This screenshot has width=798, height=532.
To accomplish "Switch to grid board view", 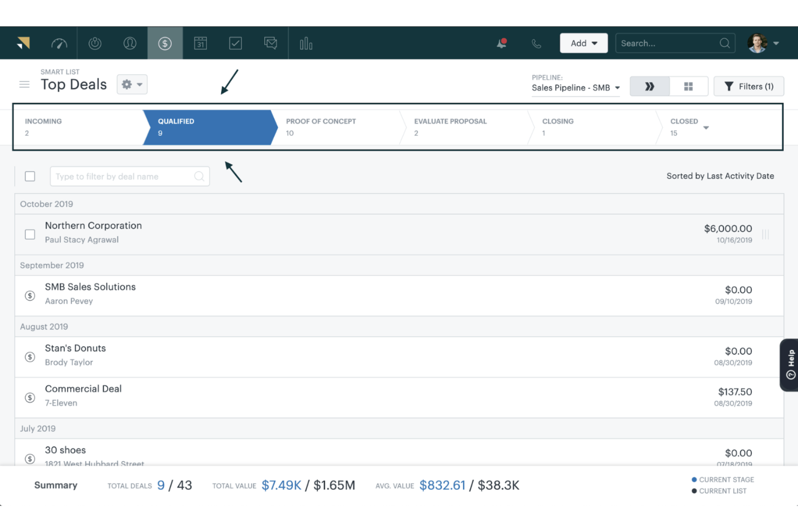I will 689,86.
